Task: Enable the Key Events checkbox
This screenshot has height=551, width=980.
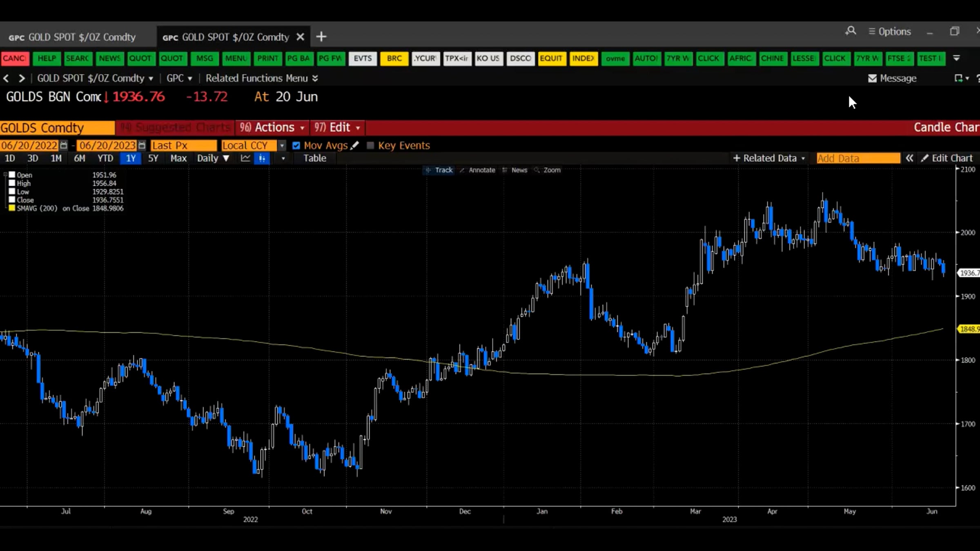Action: pos(370,146)
